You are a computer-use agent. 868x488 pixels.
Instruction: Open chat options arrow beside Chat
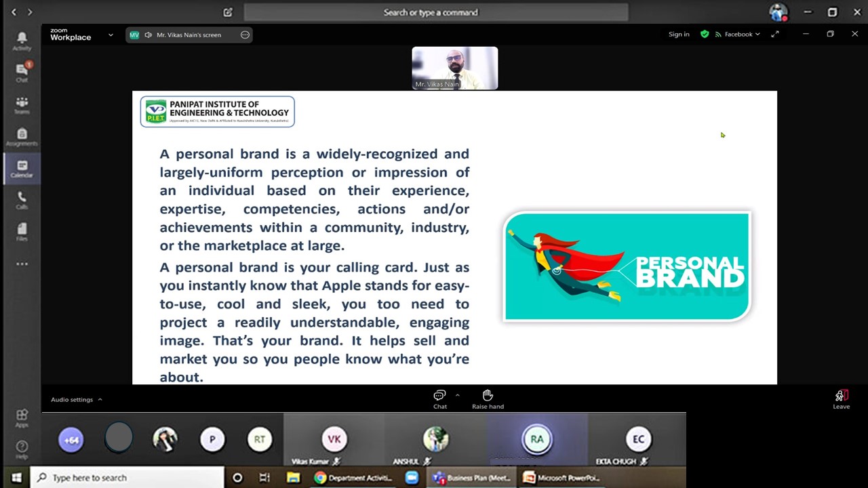pyautogui.click(x=457, y=395)
